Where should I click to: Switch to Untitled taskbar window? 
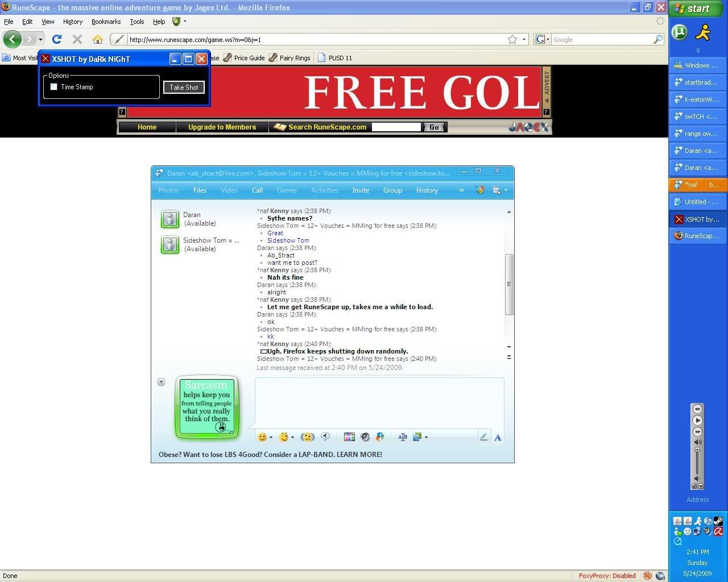click(x=698, y=202)
